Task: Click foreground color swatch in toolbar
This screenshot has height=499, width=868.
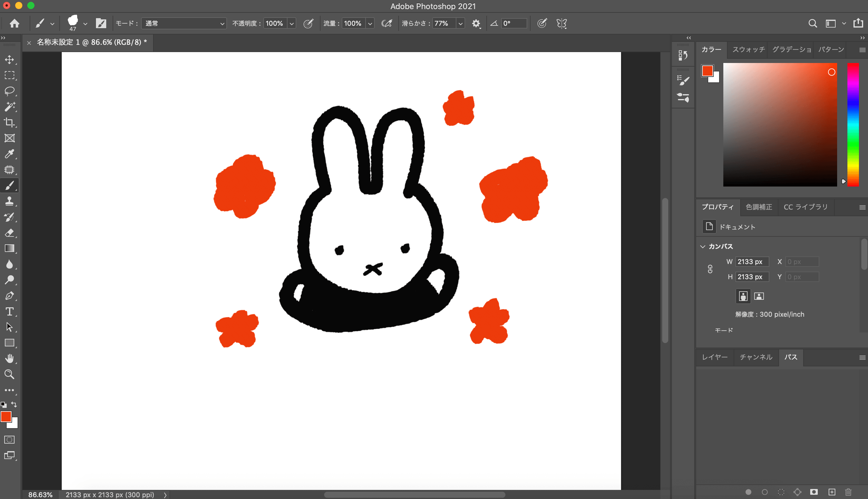Action: tap(6, 417)
